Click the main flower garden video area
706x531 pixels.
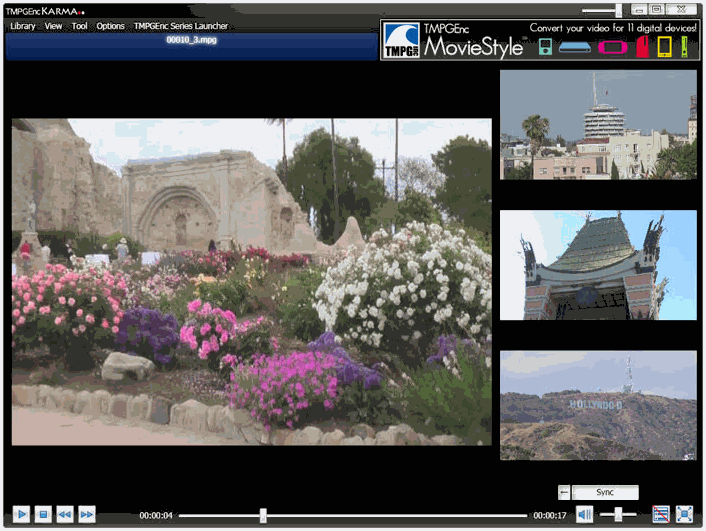pos(252,282)
